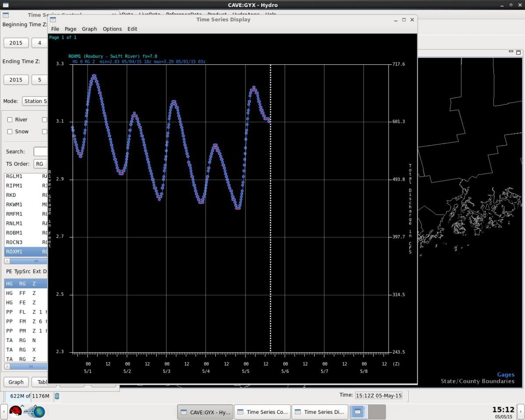Maximize the map pane in CAVE
Image resolution: width=525 pixels, height=420 pixels.
point(518,52)
